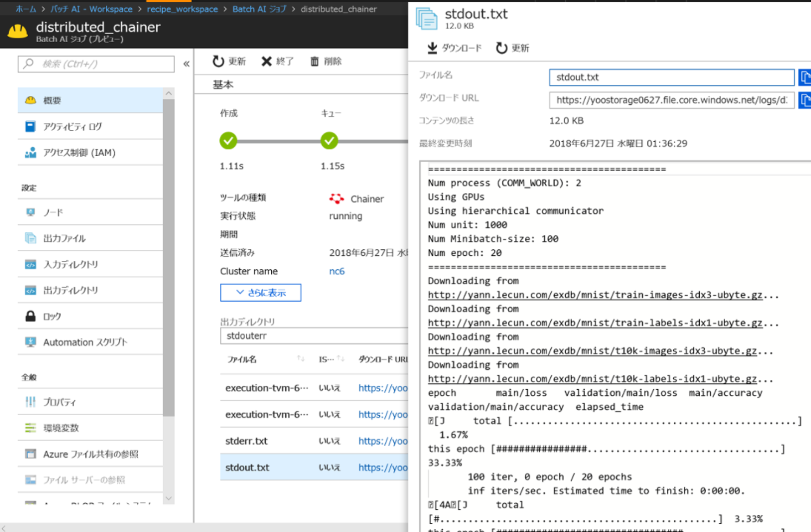Copy the ファイル名 using its copy icon
Viewport: 811px width, 532px height.
coord(805,77)
